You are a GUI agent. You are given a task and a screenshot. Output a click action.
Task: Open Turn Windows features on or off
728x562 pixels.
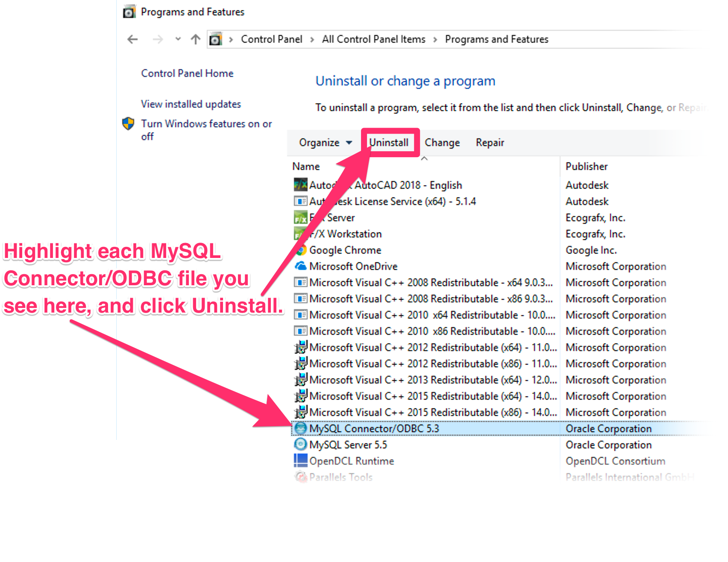pyautogui.click(x=206, y=130)
